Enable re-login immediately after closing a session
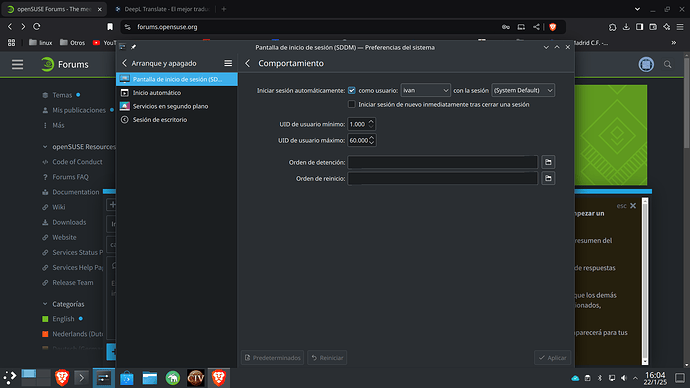This screenshot has width=690, height=388. tap(352, 104)
